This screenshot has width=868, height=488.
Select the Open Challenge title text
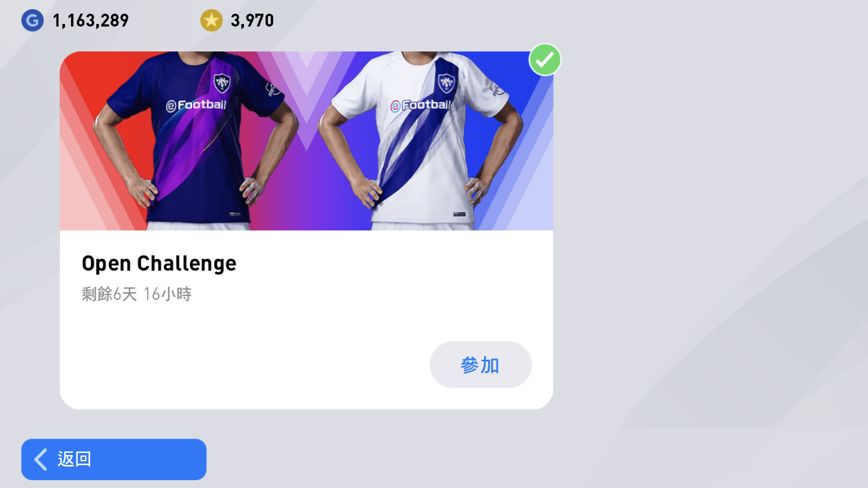[159, 264]
